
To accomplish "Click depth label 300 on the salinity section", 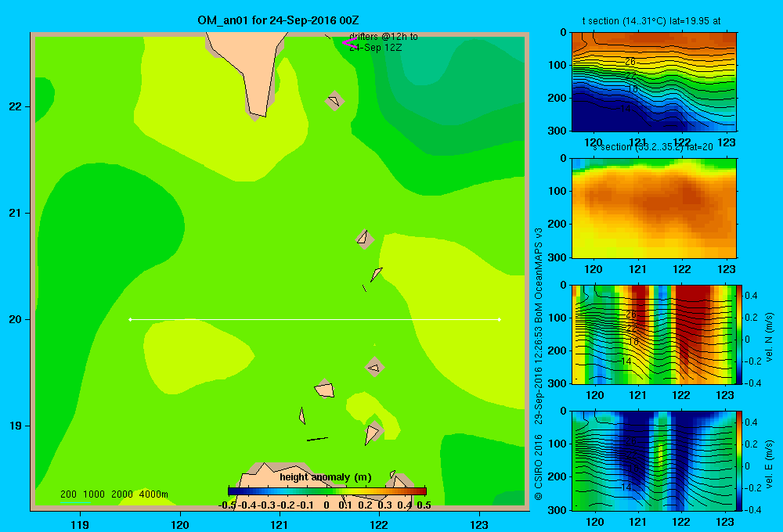I will [x=556, y=257].
